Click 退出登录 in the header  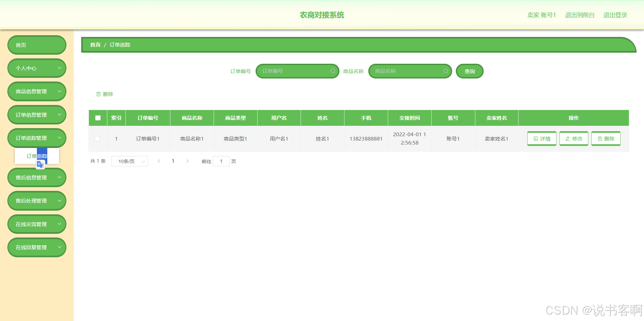(x=615, y=15)
